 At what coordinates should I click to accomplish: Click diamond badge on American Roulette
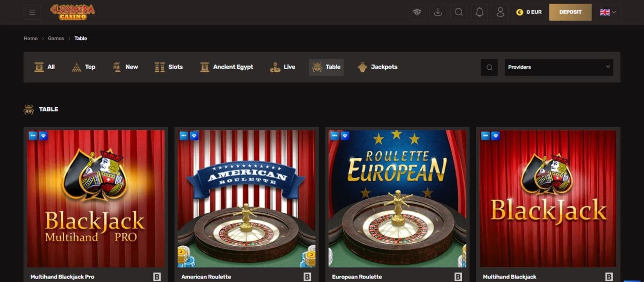(x=194, y=136)
